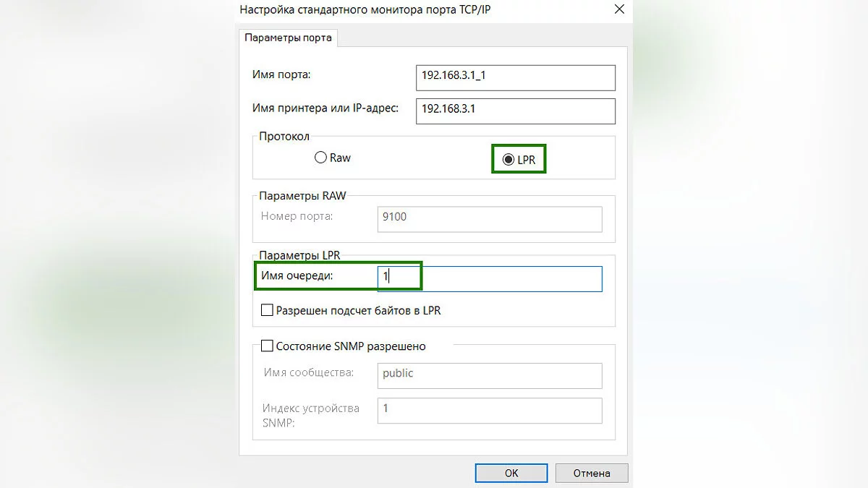Focus the port name field 192.168.3.1_1
Viewport: 868px width, 488px height.
click(516, 78)
